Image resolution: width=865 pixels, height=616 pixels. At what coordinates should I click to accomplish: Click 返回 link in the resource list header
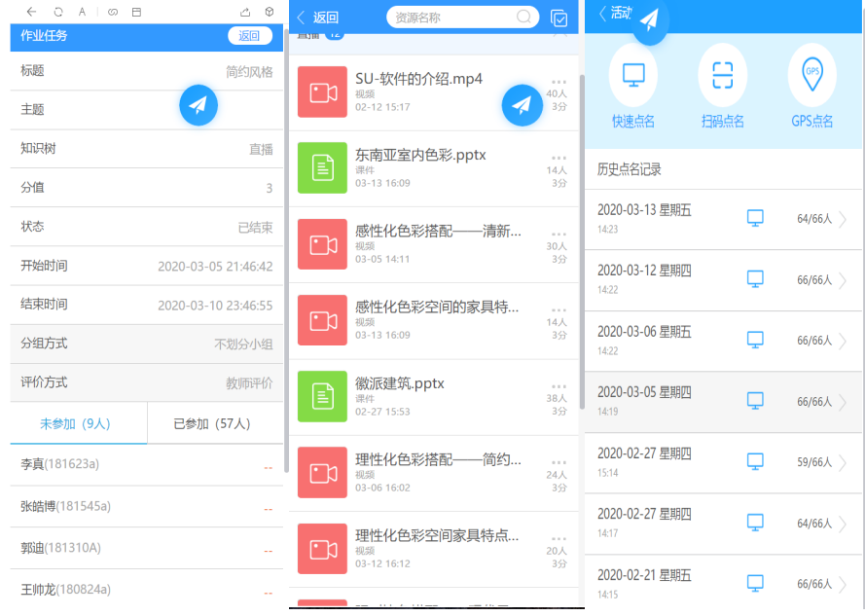317,18
